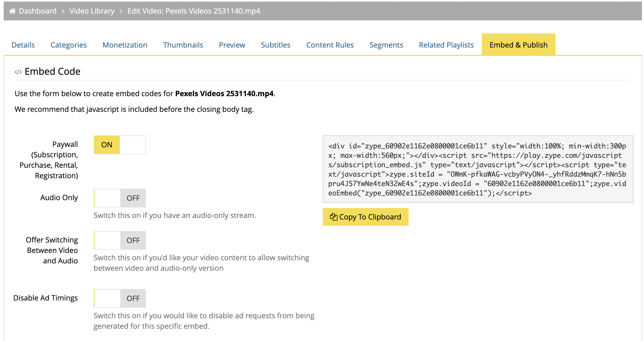Go to the Content Rules tab
This screenshot has height=341, width=644.
point(330,45)
